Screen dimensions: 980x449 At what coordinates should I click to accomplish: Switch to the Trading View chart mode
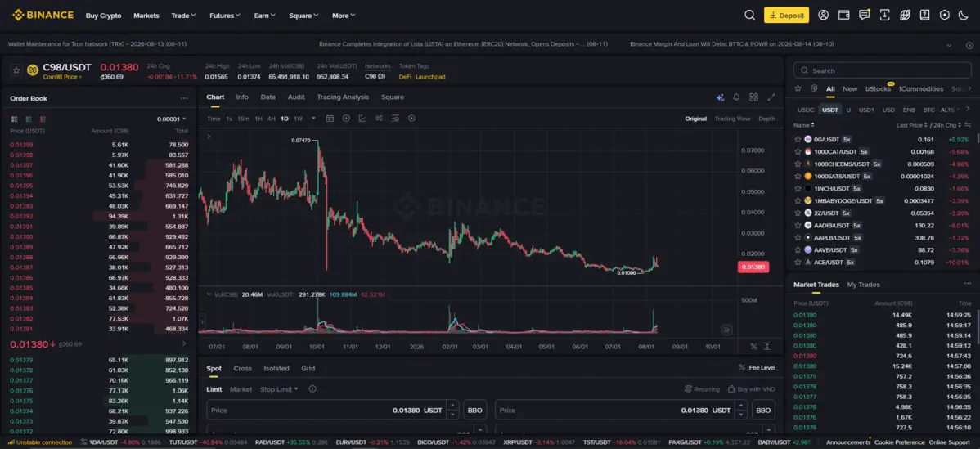[732, 119]
